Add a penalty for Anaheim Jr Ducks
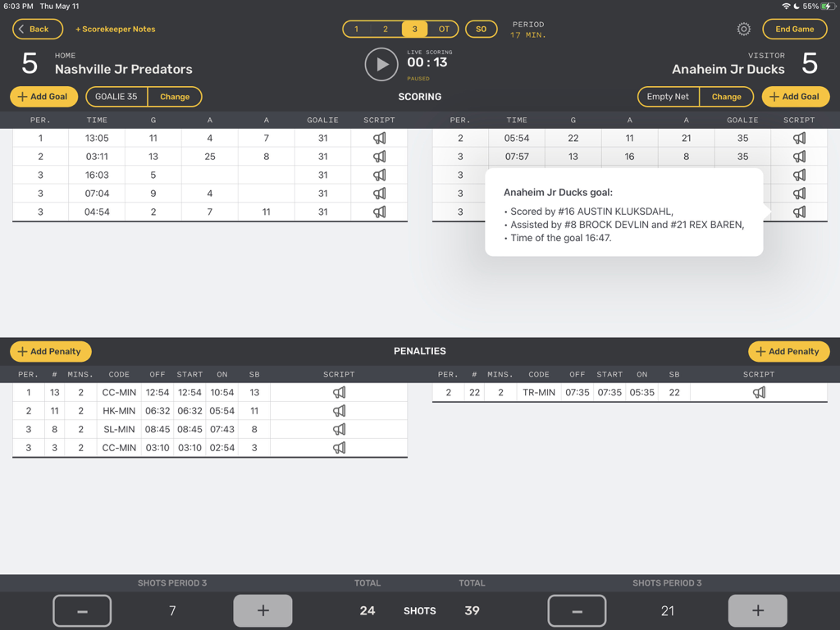The height and width of the screenshot is (630, 840). tap(788, 351)
